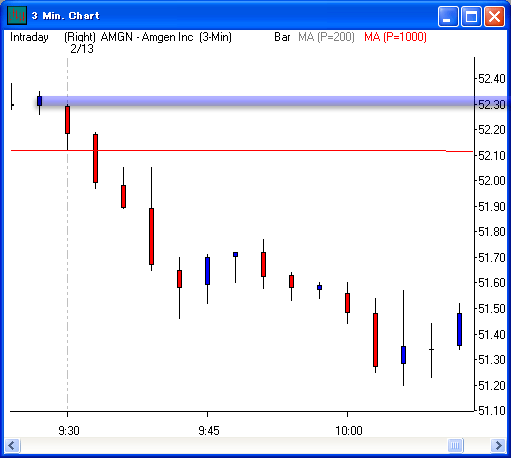Screen dimensions: 511x458
Task: Click the Bar chart type label
Action: coord(282,37)
